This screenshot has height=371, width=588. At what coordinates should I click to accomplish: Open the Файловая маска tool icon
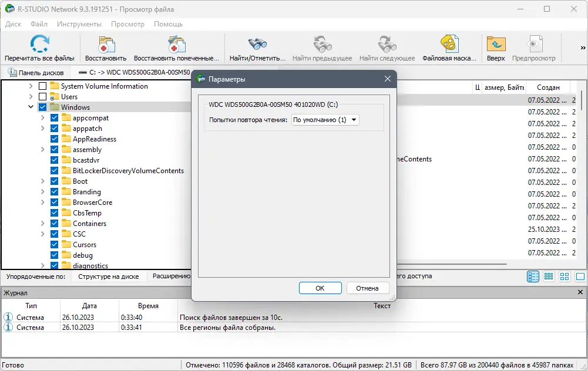pyautogui.click(x=448, y=43)
